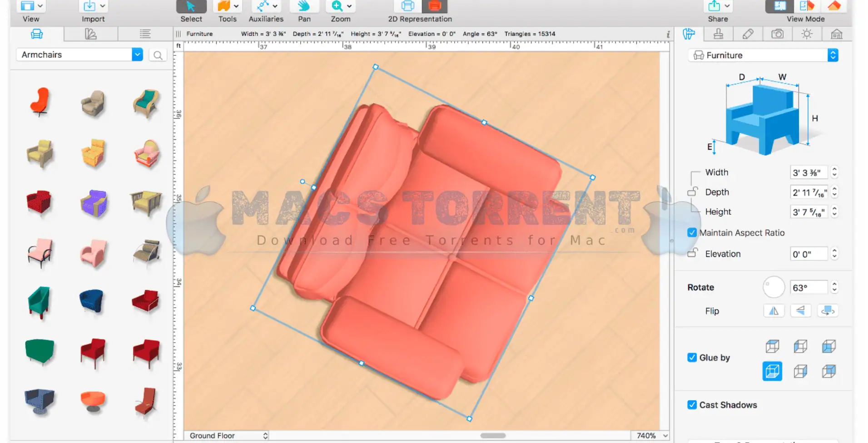Activate the Pan hand tool
The height and width of the screenshot is (443, 868).
tap(304, 6)
